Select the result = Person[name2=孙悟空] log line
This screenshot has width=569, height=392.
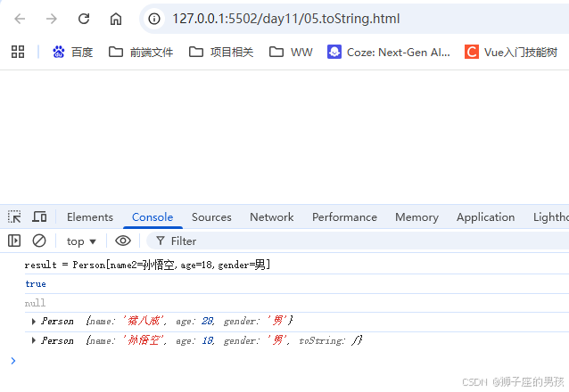pos(147,265)
